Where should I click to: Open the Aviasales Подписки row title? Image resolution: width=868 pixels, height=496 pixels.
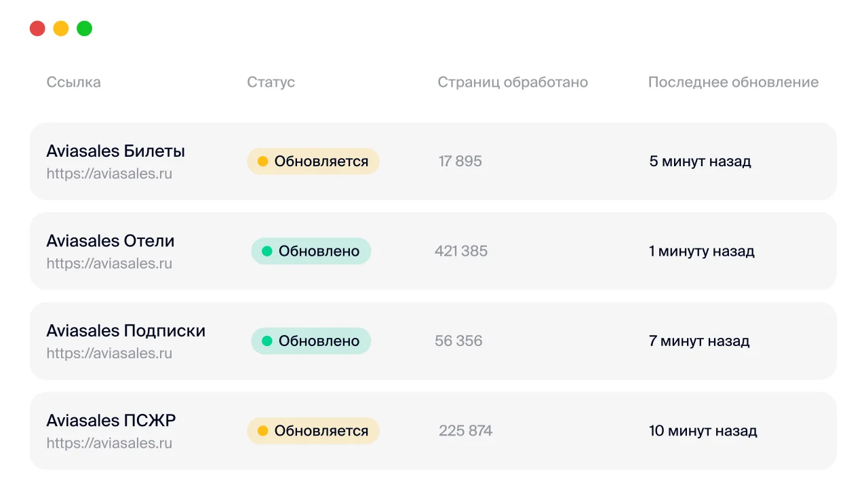point(125,331)
